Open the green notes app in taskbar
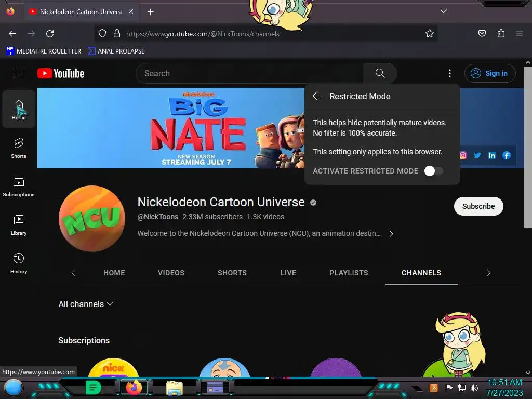 tap(93, 388)
